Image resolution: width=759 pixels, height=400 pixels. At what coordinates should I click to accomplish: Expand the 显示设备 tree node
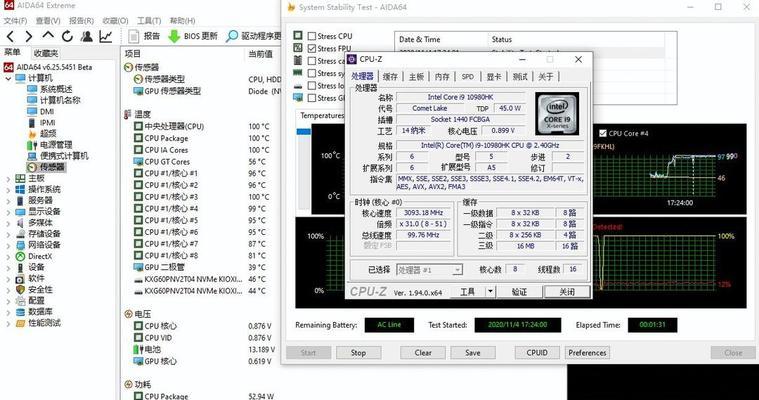[8, 212]
